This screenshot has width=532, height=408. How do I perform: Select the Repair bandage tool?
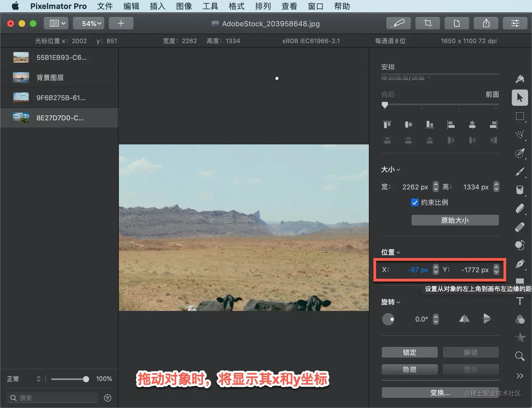pyautogui.click(x=520, y=227)
